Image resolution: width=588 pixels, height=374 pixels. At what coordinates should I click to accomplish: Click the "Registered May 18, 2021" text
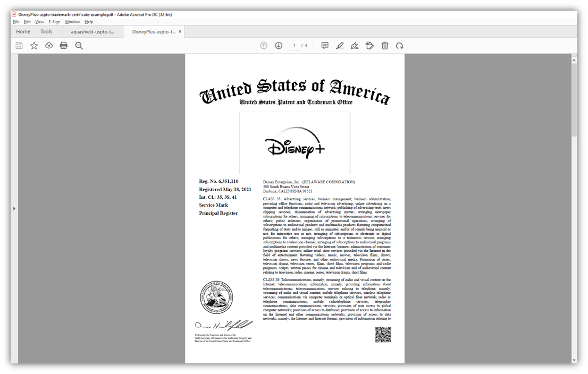coord(225,190)
